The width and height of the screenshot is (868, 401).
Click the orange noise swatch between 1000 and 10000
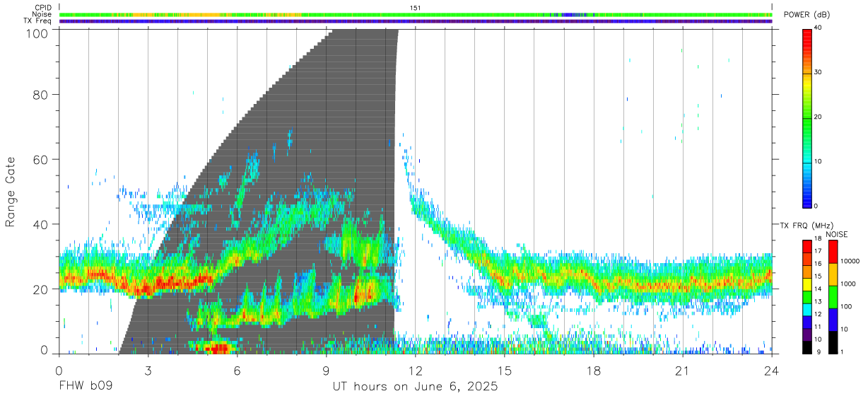833,274
